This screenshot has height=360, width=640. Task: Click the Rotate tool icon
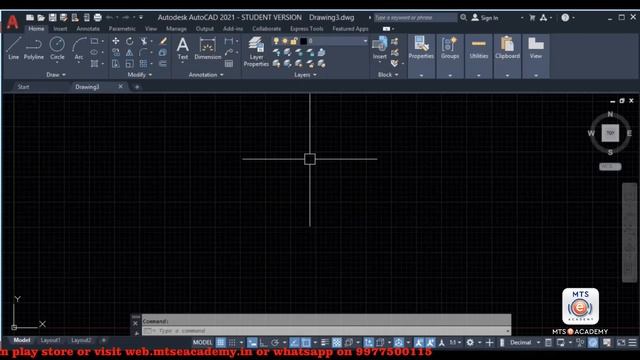point(129,41)
